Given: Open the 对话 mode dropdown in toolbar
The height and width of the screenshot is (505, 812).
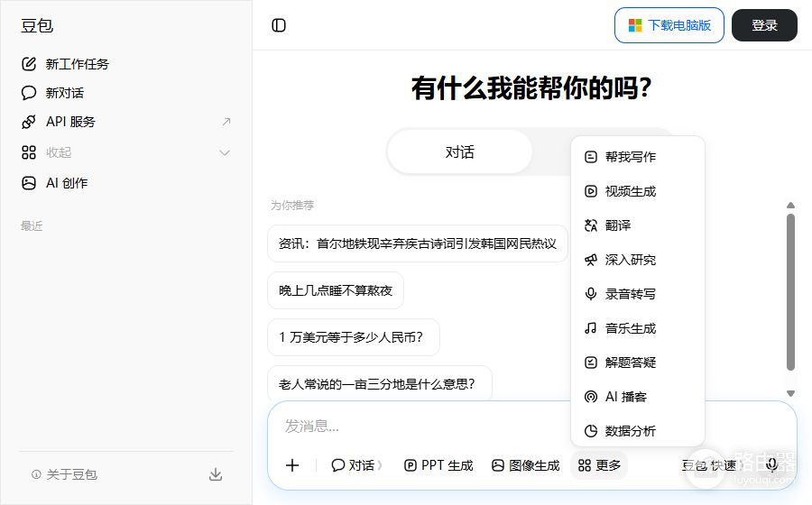Looking at the screenshot, I should coord(356,465).
